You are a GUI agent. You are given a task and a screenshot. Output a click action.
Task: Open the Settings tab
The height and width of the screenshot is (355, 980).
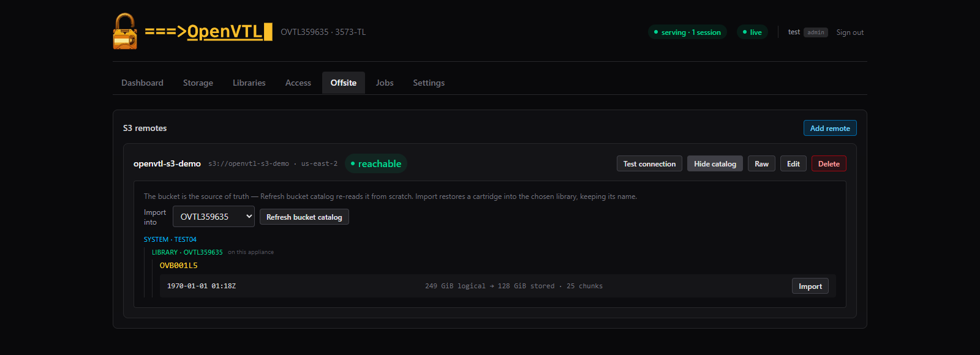coord(429,83)
